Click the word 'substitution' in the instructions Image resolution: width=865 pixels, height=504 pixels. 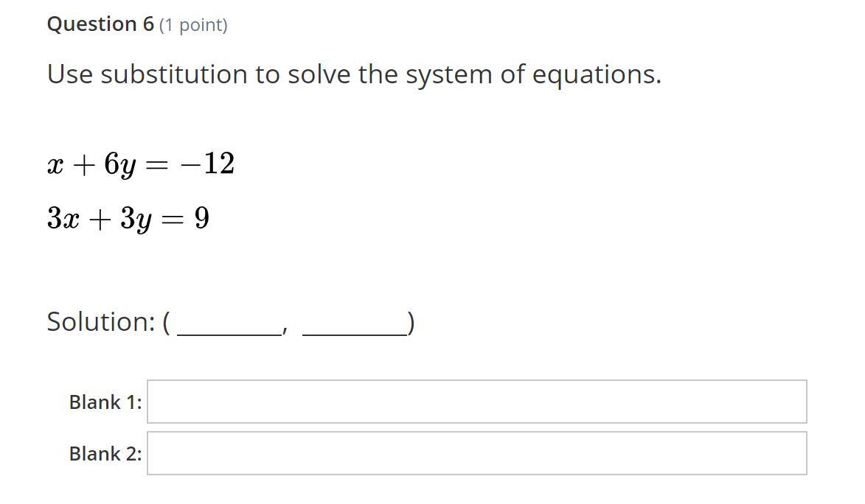(174, 74)
